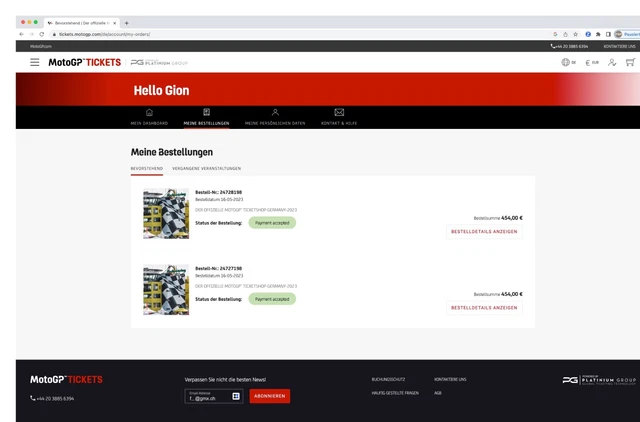The height and width of the screenshot is (422, 640).
Task: Bookmark page with star icon
Action: coord(576,34)
